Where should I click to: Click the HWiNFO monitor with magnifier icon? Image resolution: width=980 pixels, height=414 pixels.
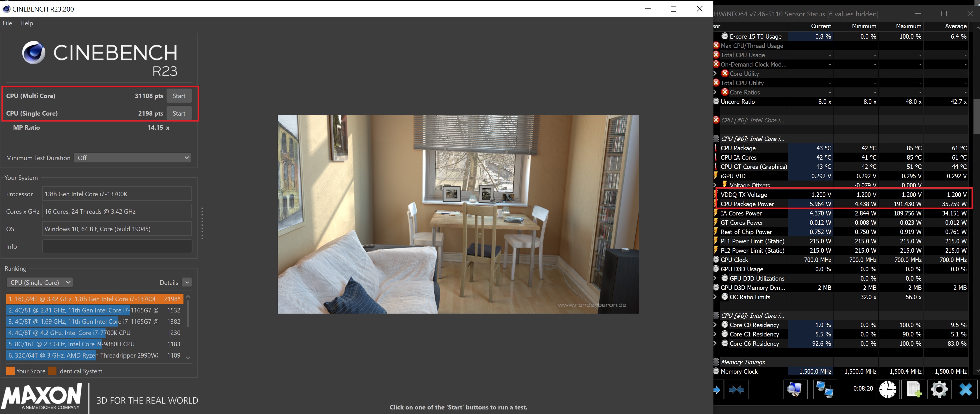click(795, 389)
